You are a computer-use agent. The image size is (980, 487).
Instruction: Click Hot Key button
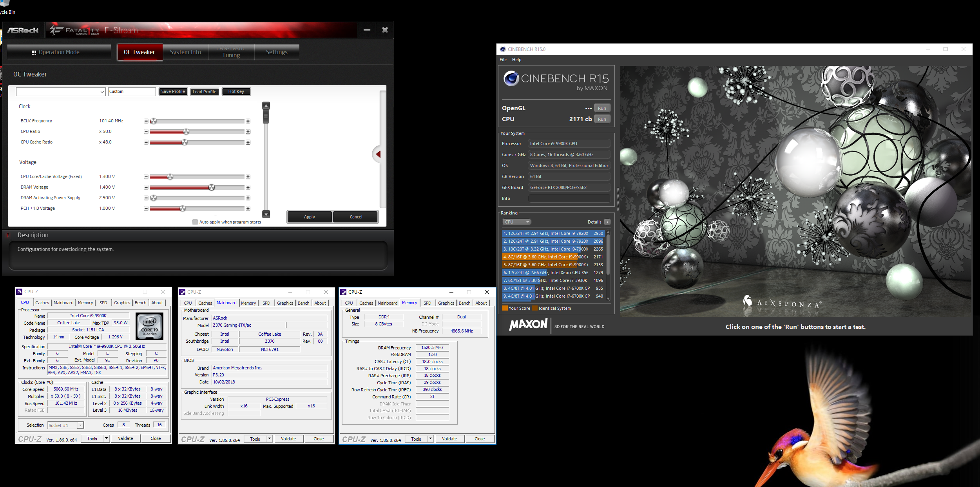click(236, 92)
